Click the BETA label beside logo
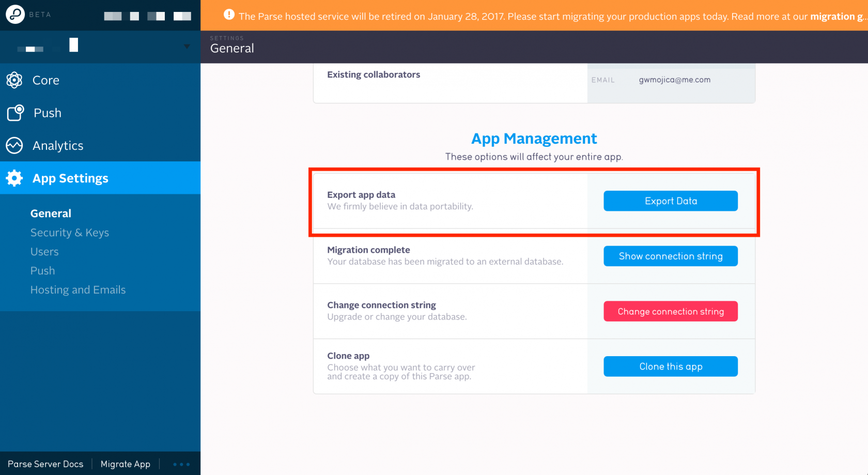Screen dimensions: 868x475 coord(40,14)
